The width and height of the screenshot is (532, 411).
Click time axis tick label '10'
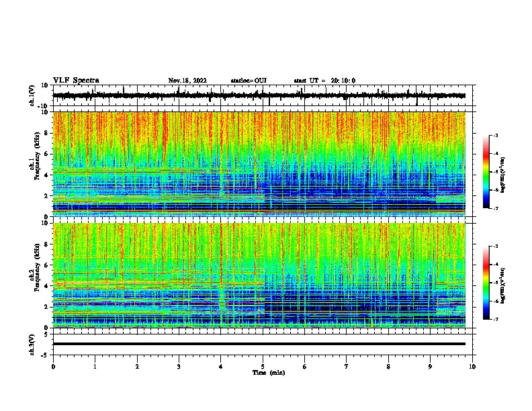pos(472,367)
